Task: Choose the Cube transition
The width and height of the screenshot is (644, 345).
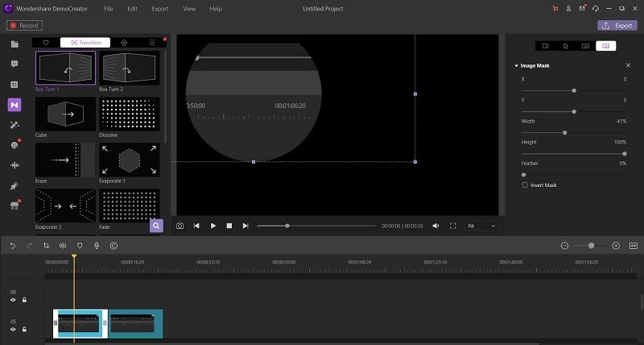Action: (x=66, y=114)
